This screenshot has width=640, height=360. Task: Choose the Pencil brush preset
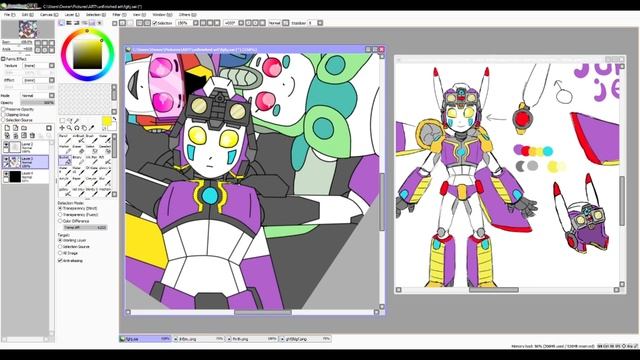point(64,138)
